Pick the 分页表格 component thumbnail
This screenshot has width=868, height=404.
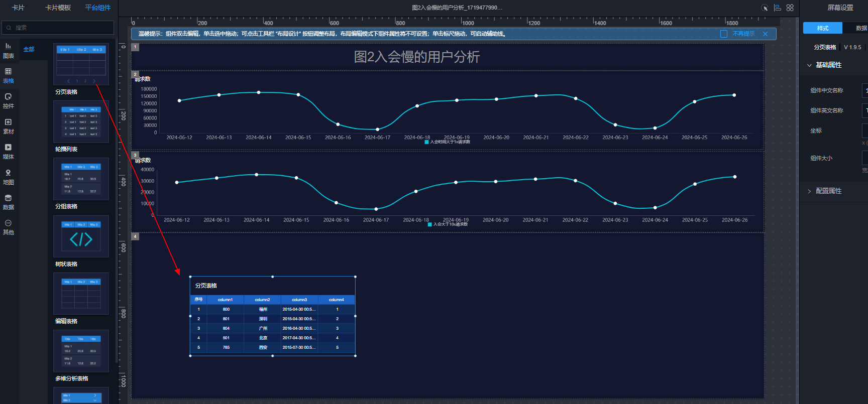click(x=81, y=64)
